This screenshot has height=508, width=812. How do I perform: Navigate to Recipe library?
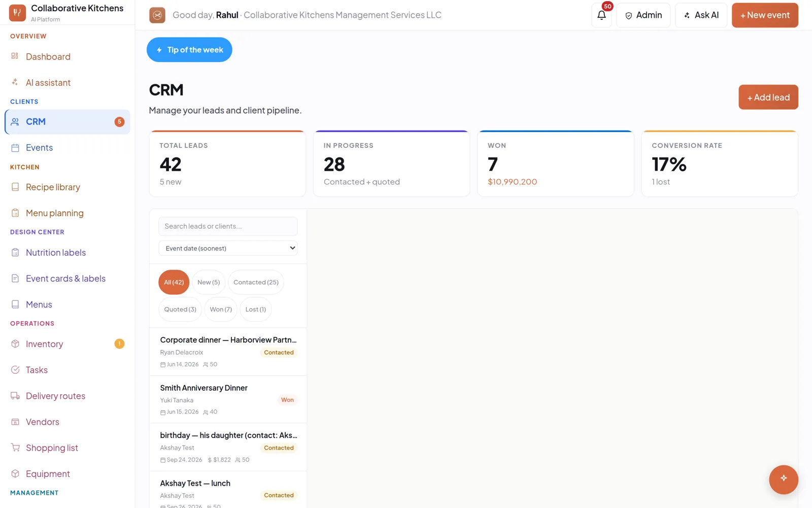click(x=67, y=187)
